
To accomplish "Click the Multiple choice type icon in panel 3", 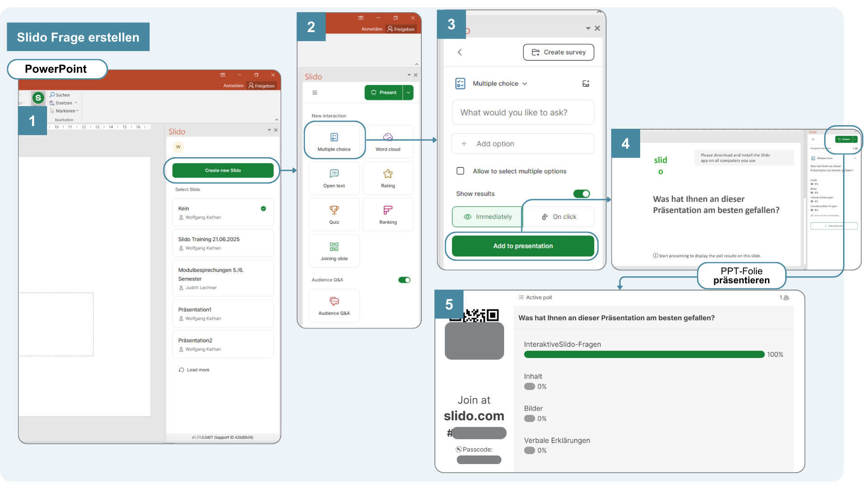I will coord(460,84).
